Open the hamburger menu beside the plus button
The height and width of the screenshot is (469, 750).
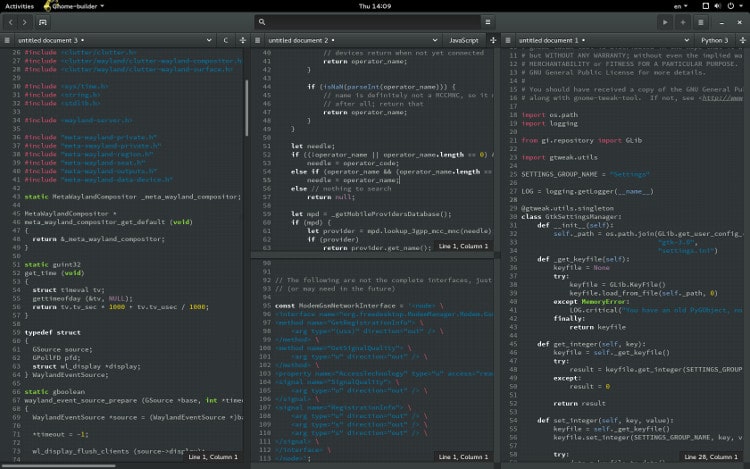(x=701, y=22)
